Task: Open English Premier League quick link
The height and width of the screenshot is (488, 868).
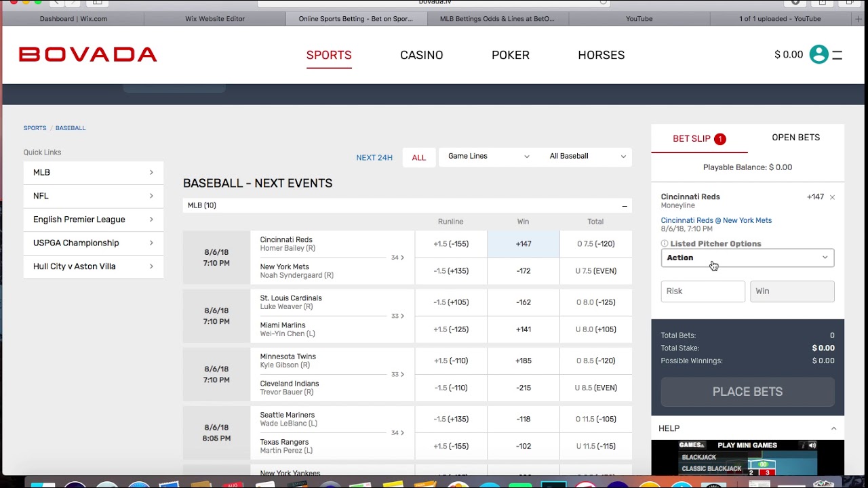Action: (x=94, y=220)
